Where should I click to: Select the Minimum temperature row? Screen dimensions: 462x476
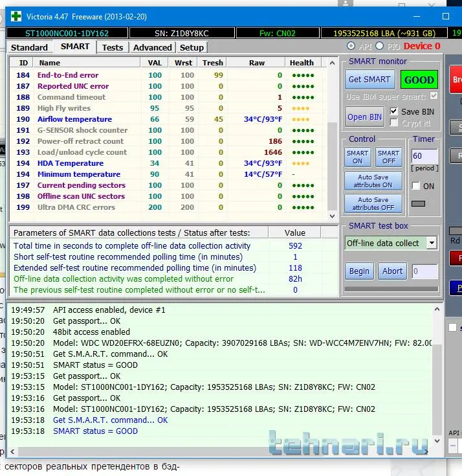(168, 174)
